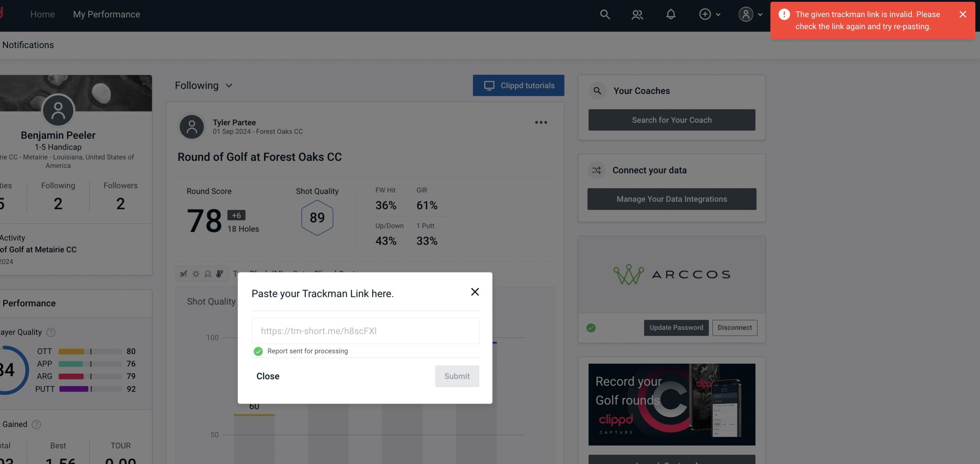The width and height of the screenshot is (980, 464).
Task: Click the data connect/sync icon in sidebar
Action: pos(597,170)
